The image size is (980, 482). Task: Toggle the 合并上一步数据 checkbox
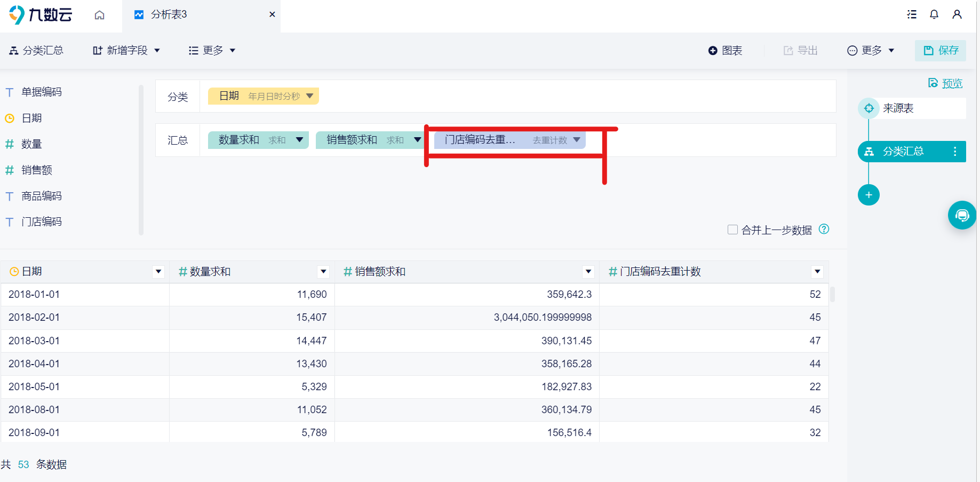pos(732,230)
